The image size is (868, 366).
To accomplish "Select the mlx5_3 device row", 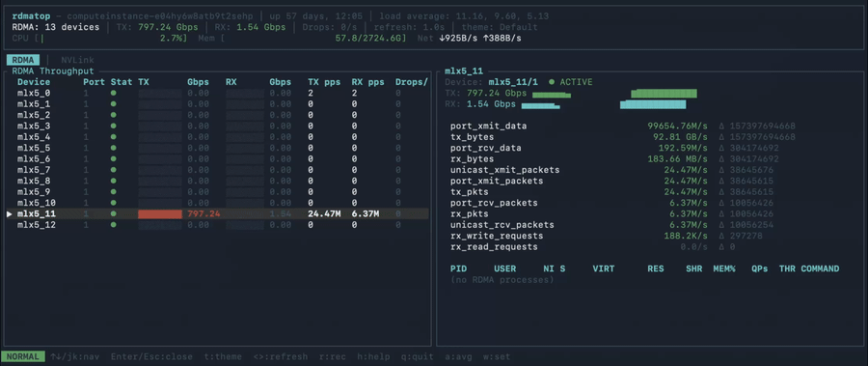I will (218, 127).
